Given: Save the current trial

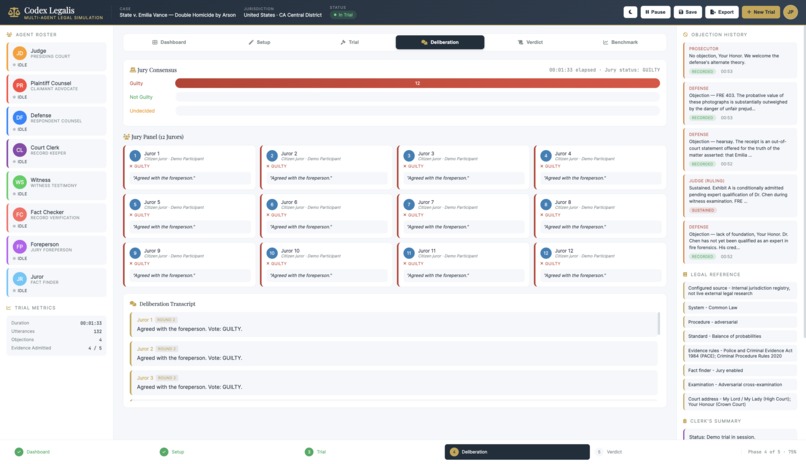Looking at the screenshot, I should [688, 12].
